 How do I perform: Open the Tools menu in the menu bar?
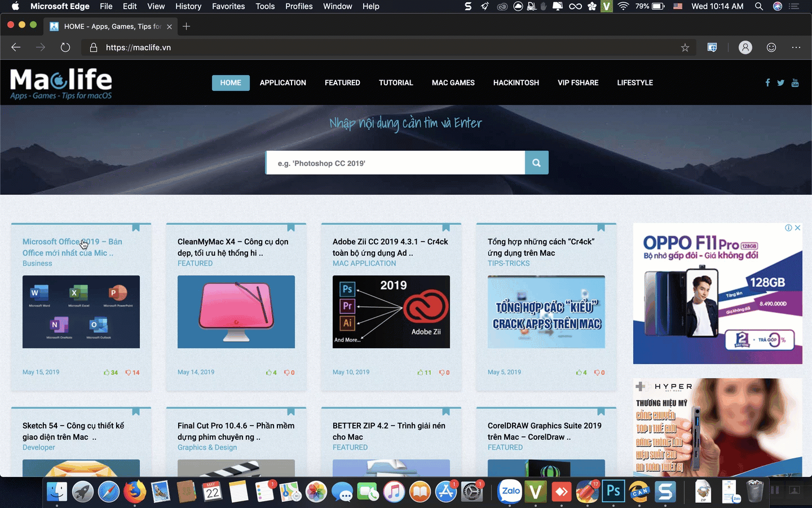tap(265, 7)
